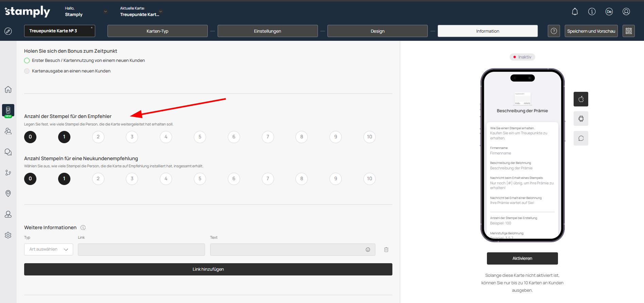Switch to Android device preview

[x=581, y=119]
